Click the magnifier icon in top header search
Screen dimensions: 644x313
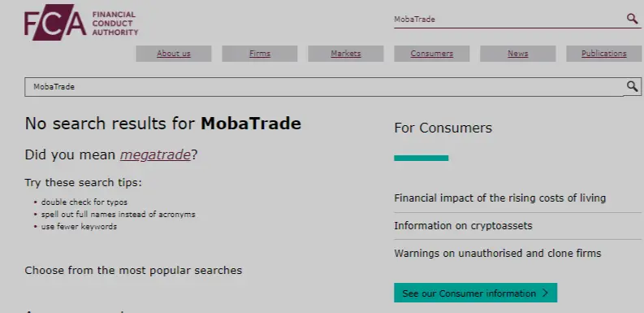tap(632, 19)
